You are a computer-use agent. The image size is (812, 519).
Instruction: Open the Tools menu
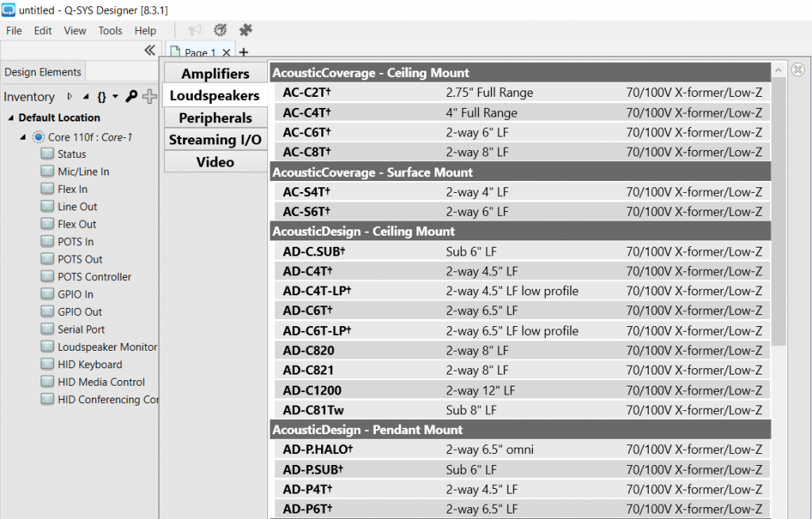[x=110, y=31]
